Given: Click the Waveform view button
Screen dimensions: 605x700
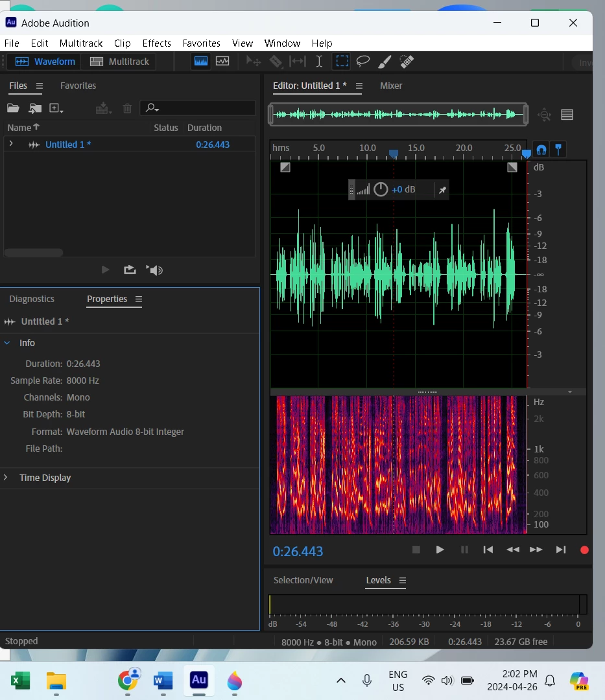Looking at the screenshot, I should point(46,62).
